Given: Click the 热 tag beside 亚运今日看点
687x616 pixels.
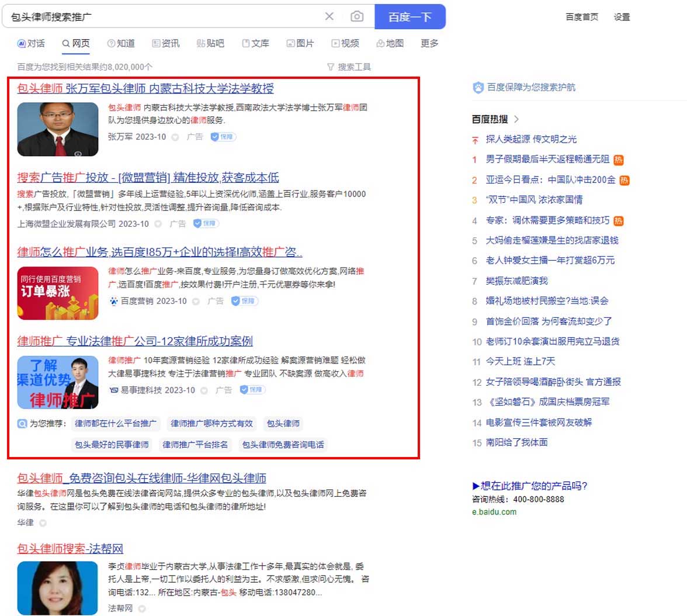Looking at the screenshot, I should (x=624, y=180).
